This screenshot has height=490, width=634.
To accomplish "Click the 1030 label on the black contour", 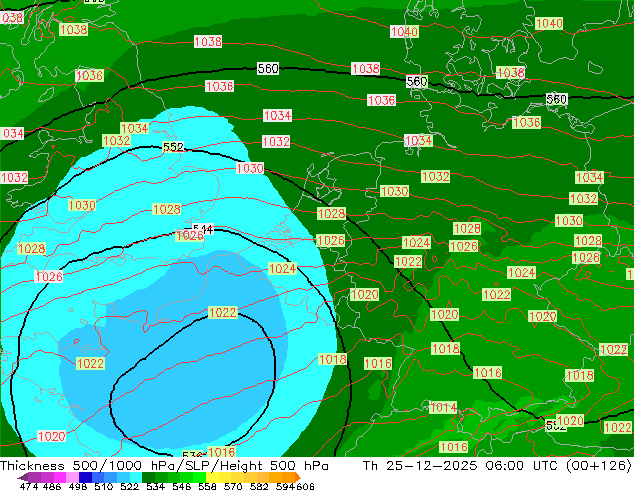I will coord(249,168).
